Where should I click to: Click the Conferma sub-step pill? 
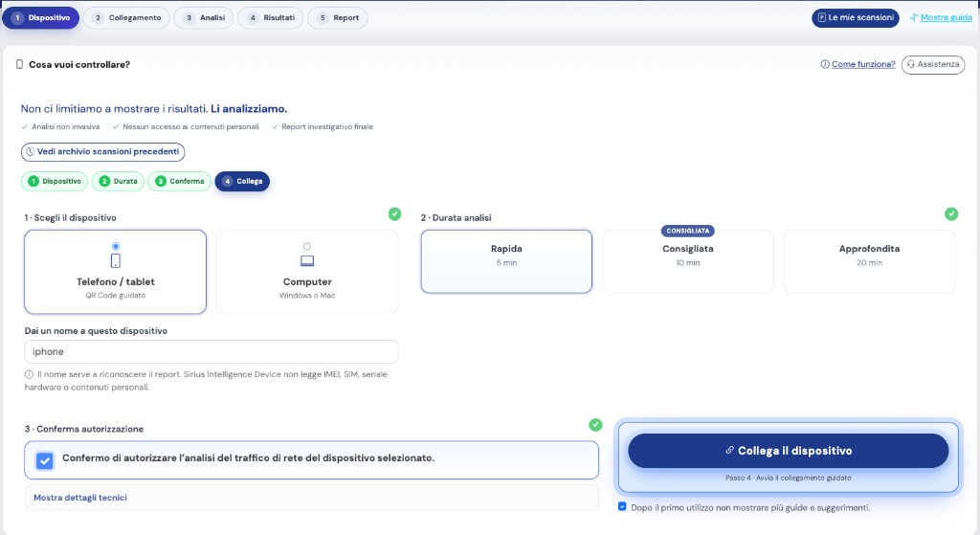click(x=179, y=181)
